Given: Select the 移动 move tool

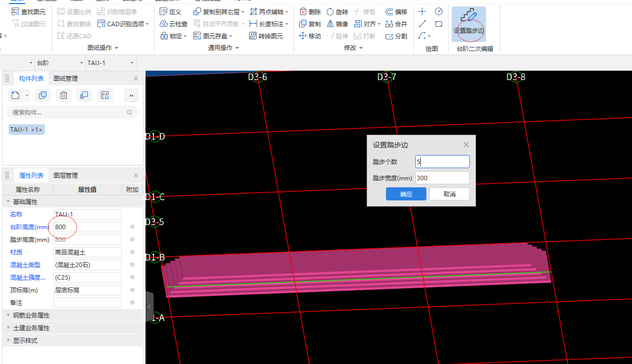Looking at the screenshot, I should (x=310, y=36).
